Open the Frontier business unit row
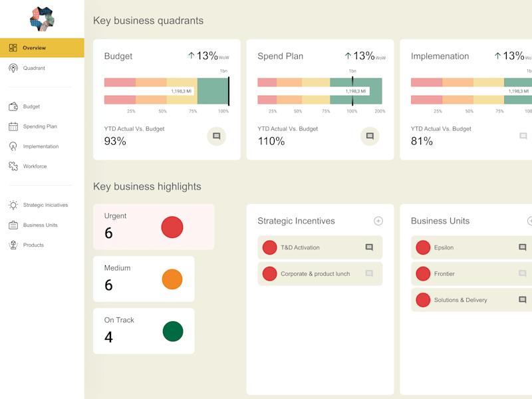 point(471,273)
